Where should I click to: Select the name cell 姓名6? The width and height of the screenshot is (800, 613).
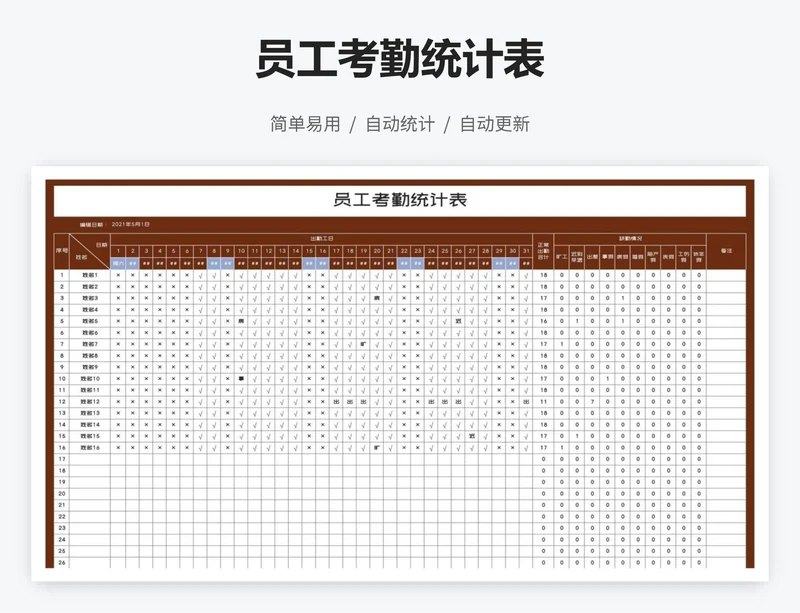[90, 333]
